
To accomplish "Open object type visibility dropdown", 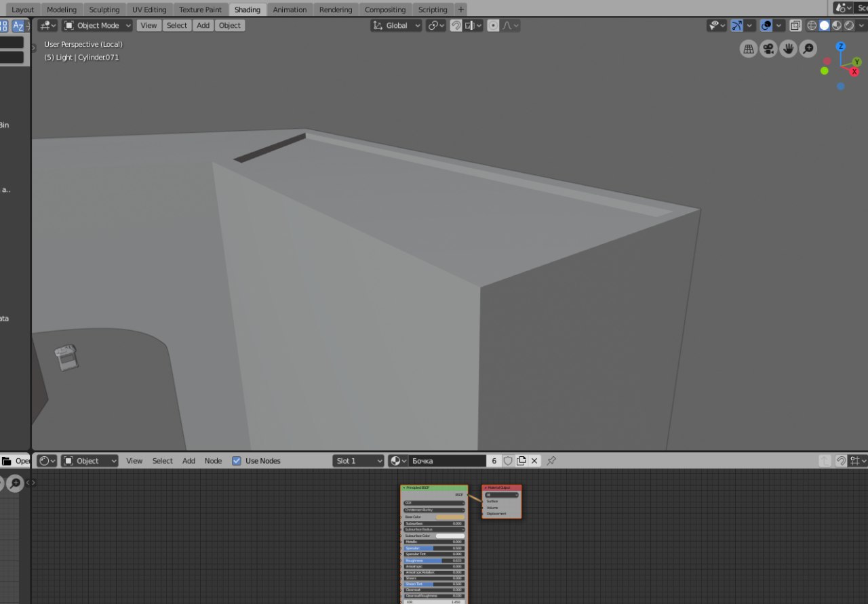I will 717,26.
